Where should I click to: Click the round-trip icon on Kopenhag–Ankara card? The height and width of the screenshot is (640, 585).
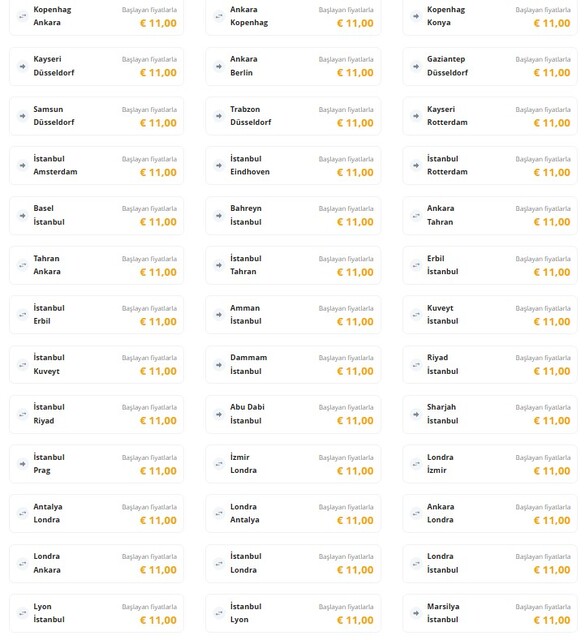[22, 16]
